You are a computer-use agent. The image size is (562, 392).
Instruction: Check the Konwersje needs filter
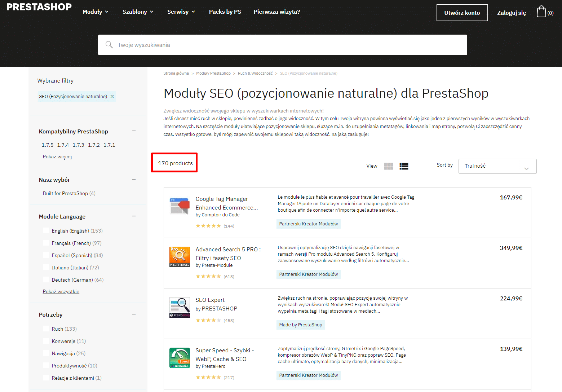(46, 341)
